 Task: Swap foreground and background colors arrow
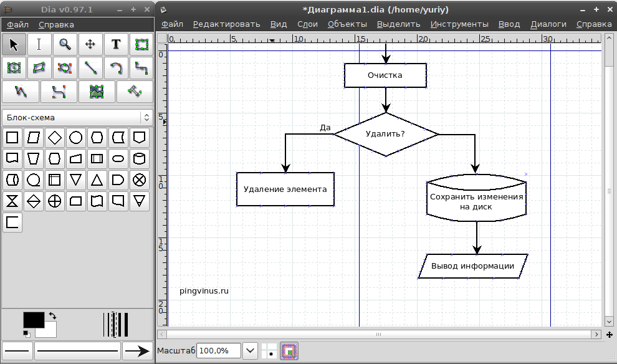point(52,315)
